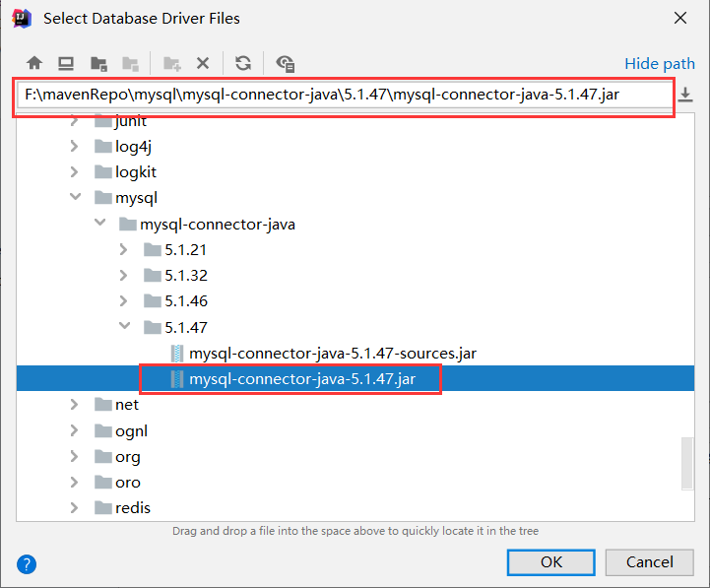The height and width of the screenshot is (588, 710).
Task: Click the folder icon beside redis
Action: [x=103, y=507]
